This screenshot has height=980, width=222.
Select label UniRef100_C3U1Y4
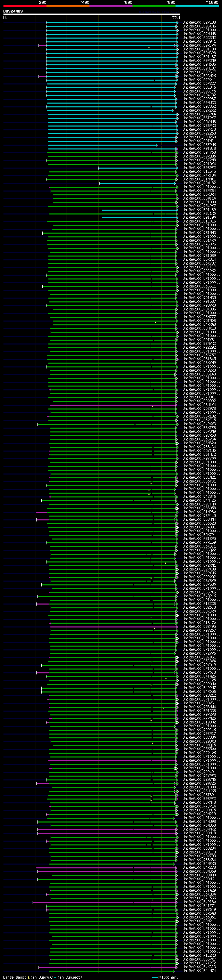click(199, 405)
